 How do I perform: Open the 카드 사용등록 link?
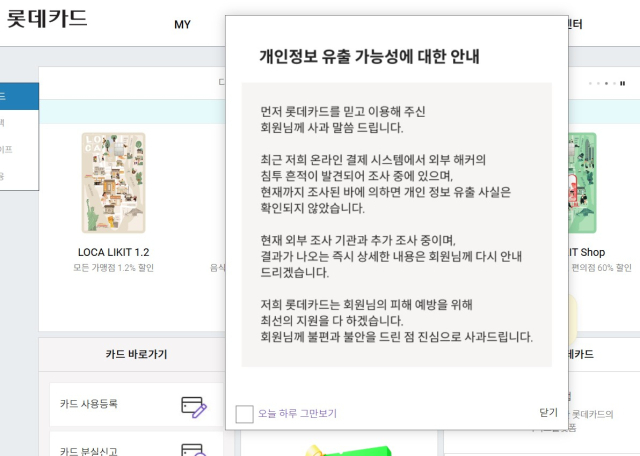point(89,404)
